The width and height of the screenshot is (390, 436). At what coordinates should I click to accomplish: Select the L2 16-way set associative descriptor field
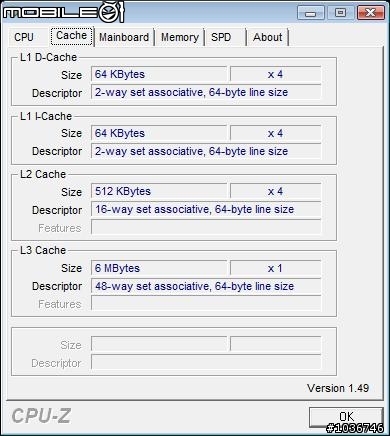tap(206, 209)
